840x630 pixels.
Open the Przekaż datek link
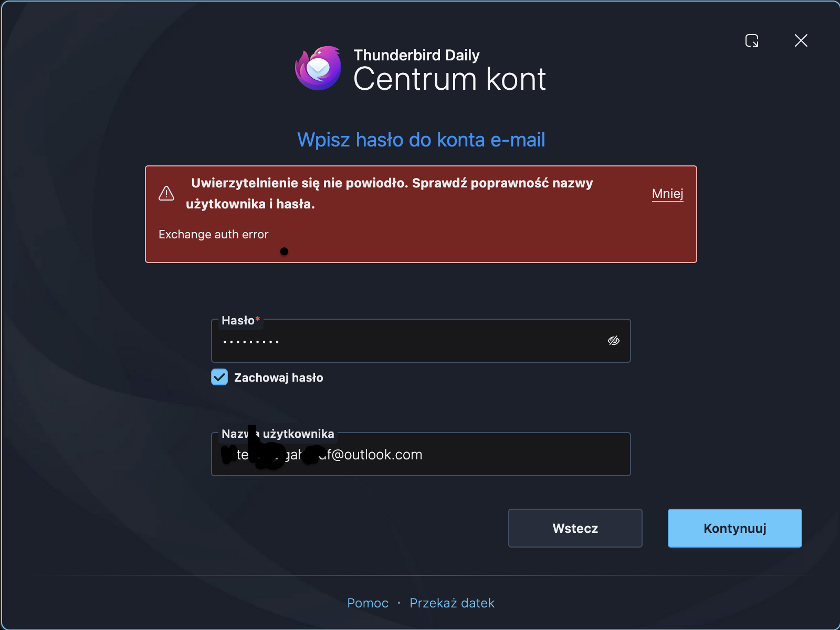452,603
